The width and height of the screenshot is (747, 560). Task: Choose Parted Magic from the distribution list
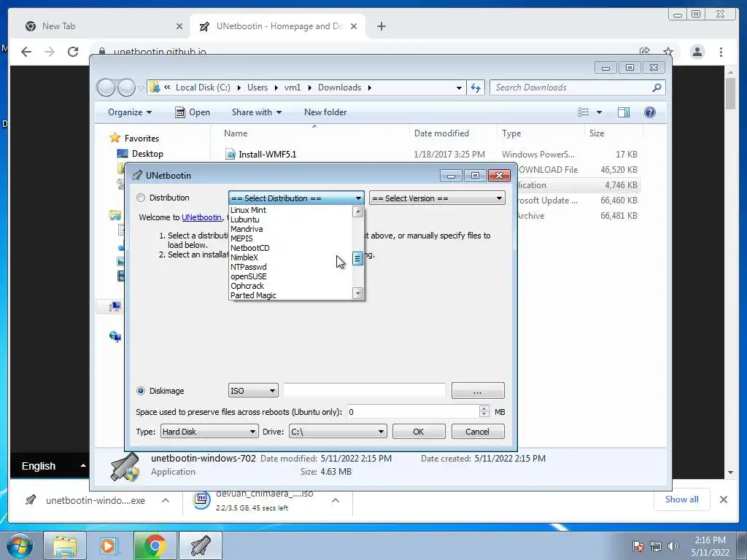253,296
